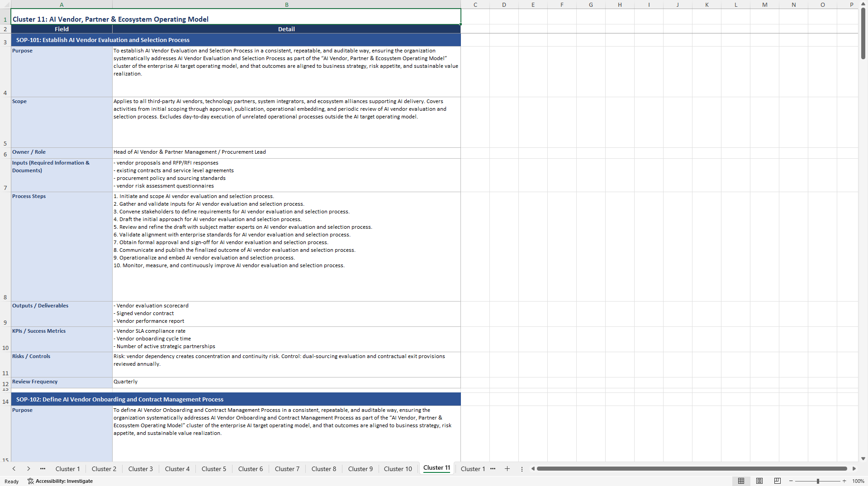Zoom in with plus button
Screen dimensions: 868x486
(844, 481)
